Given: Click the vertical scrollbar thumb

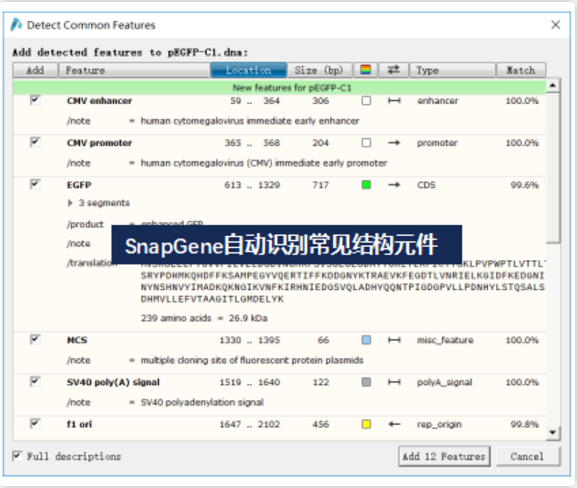Looking at the screenshot, I should [553, 167].
